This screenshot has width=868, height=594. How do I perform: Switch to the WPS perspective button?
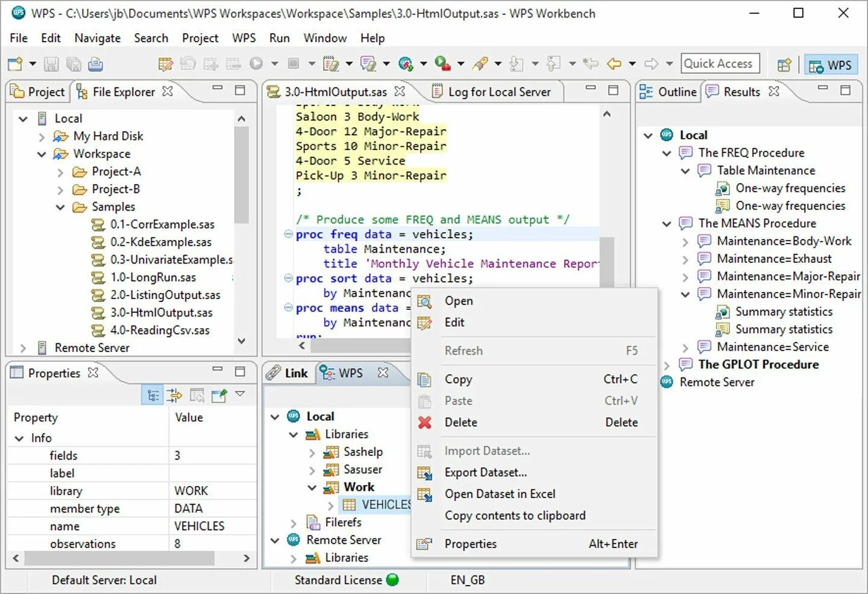coord(830,65)
